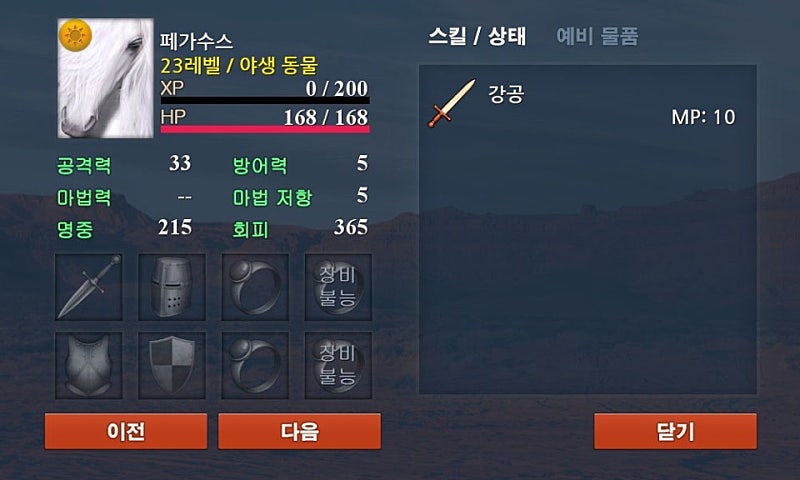Click the white Pegasus portrait
The image size is (800, 480).
106,78
